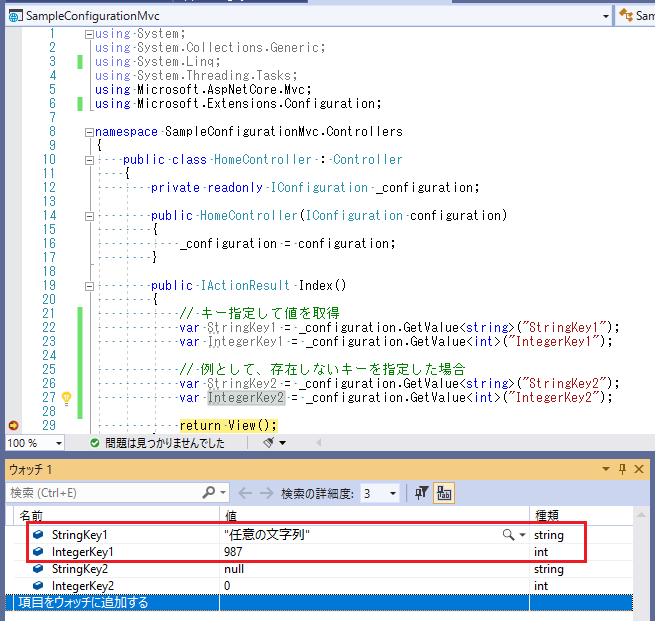655x621 pixels.
Task: Click the value 987 of IntegerKey1
Action: (233, 552)
